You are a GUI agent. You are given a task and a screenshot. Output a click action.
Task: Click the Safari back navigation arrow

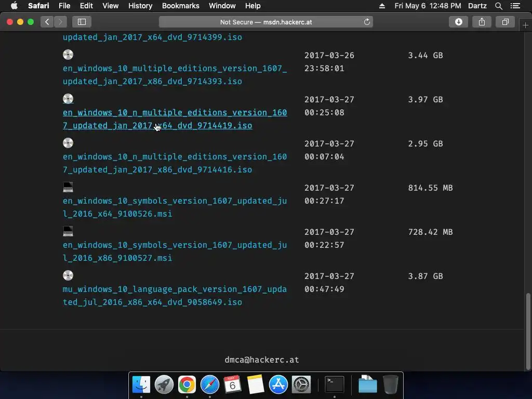point(47,22)
